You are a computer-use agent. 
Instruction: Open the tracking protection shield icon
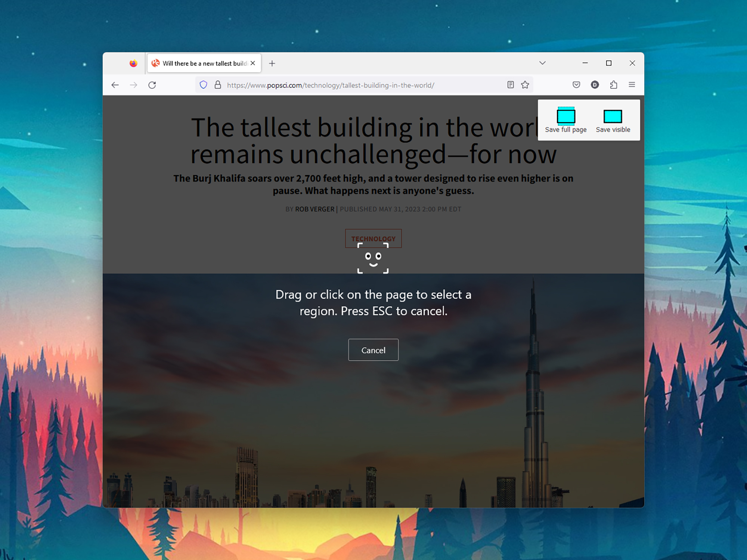click(203, 85)
